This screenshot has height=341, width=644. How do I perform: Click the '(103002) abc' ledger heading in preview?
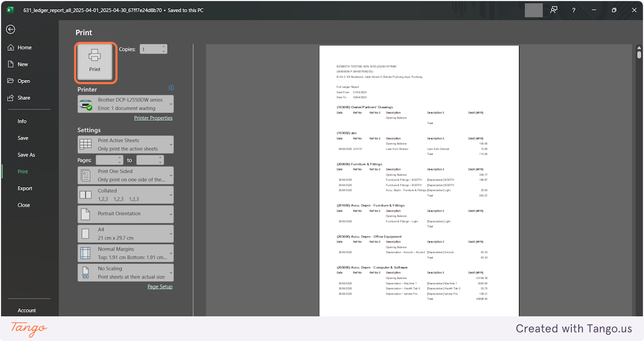(x=347, y=133)
